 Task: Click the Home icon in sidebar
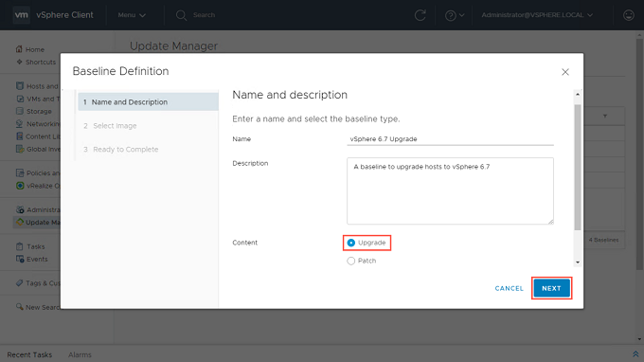[19, 49]
